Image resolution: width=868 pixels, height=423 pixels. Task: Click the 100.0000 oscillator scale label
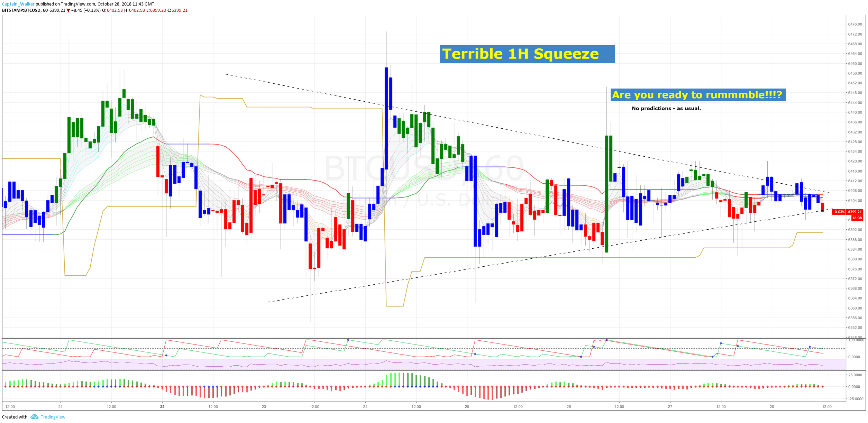point(856,340)
